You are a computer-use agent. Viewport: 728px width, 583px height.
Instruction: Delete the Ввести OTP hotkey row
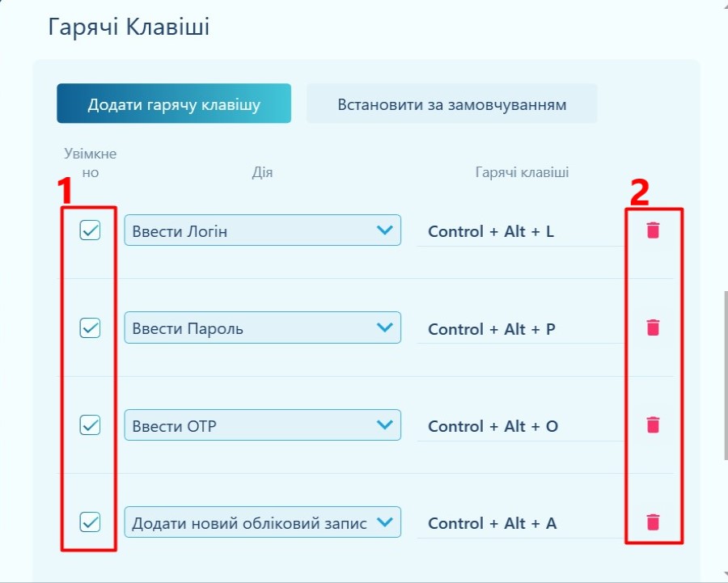654,425
